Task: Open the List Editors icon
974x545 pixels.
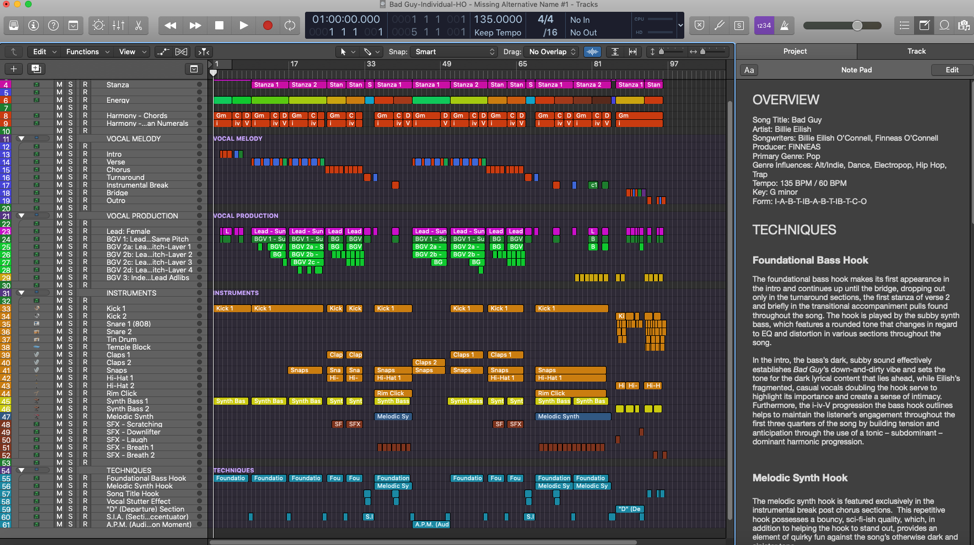Action: pyautogui.click(x=904, y=25)
